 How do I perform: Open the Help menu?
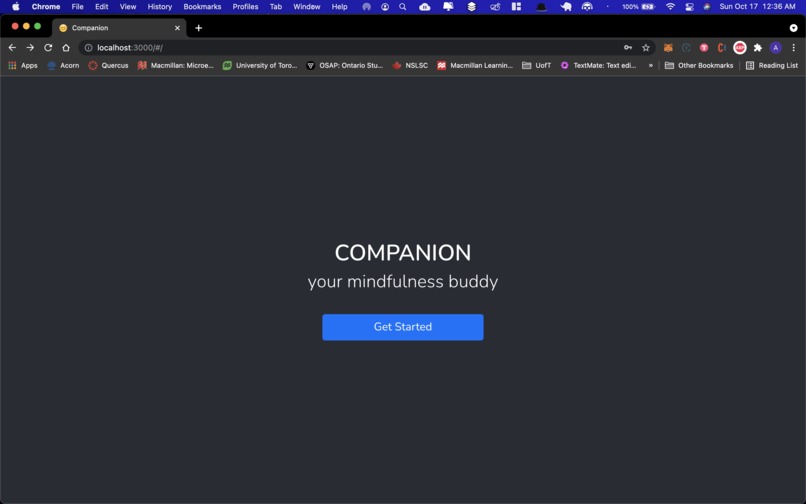pos(339,7)
